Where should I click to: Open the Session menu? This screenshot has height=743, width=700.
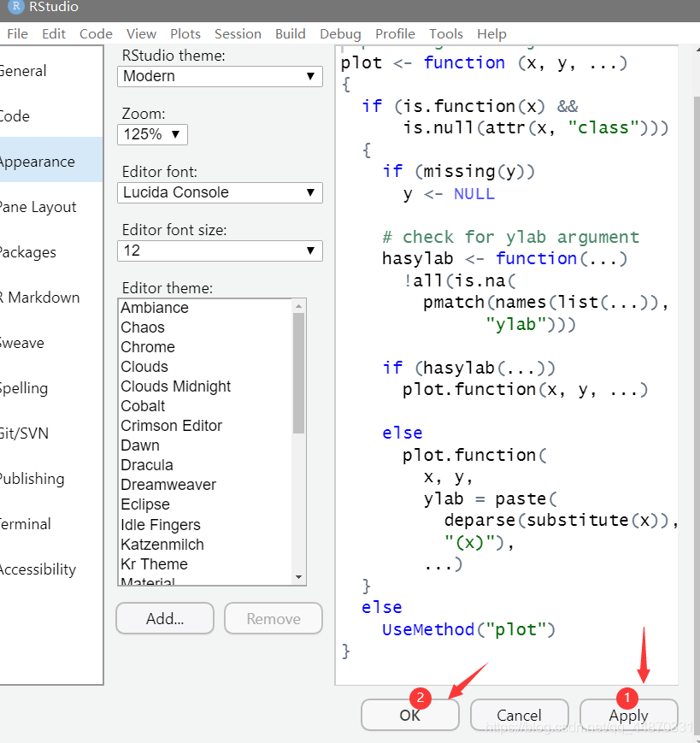tap(238, 34)
